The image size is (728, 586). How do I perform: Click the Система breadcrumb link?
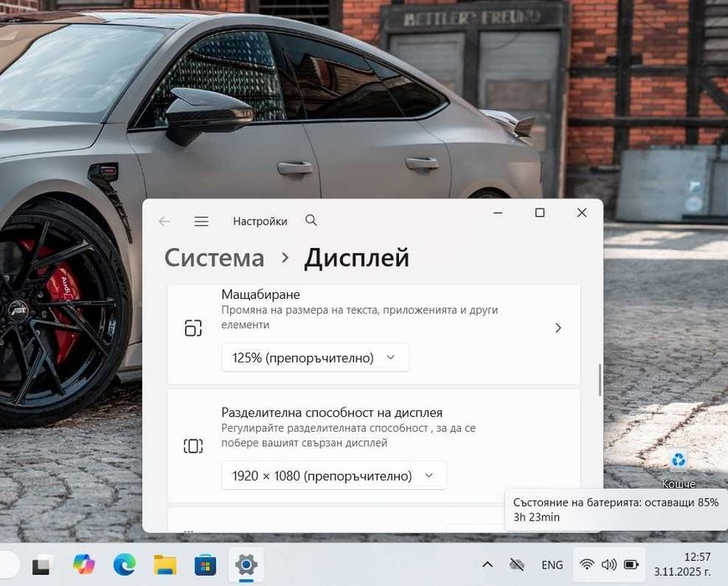pos(214,258)
